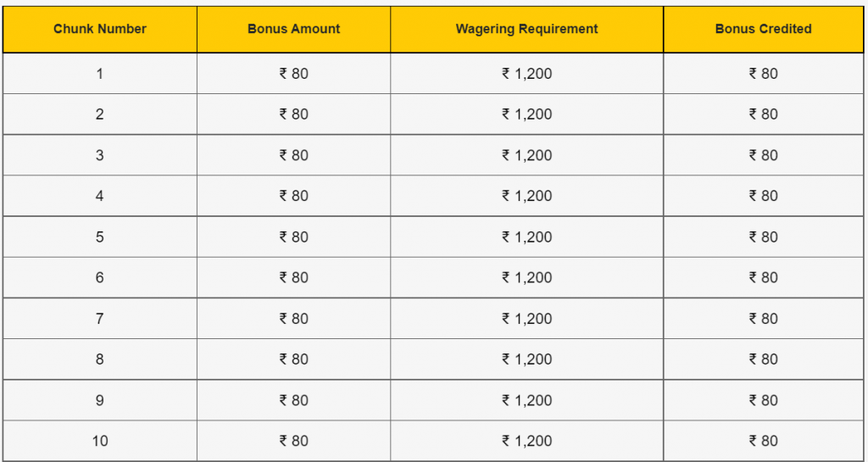
Task: Click the Bonus Amount column header
Action: pyautogui.click(x=293, y=30)
